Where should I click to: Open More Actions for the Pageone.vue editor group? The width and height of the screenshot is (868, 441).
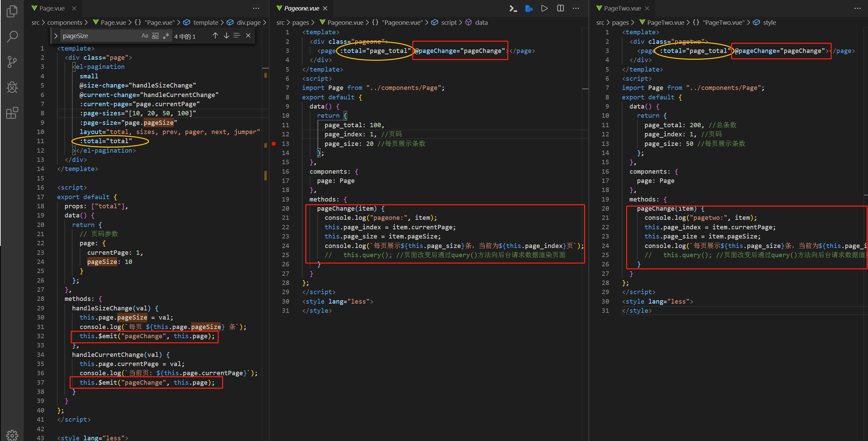(x=576, y=8)
